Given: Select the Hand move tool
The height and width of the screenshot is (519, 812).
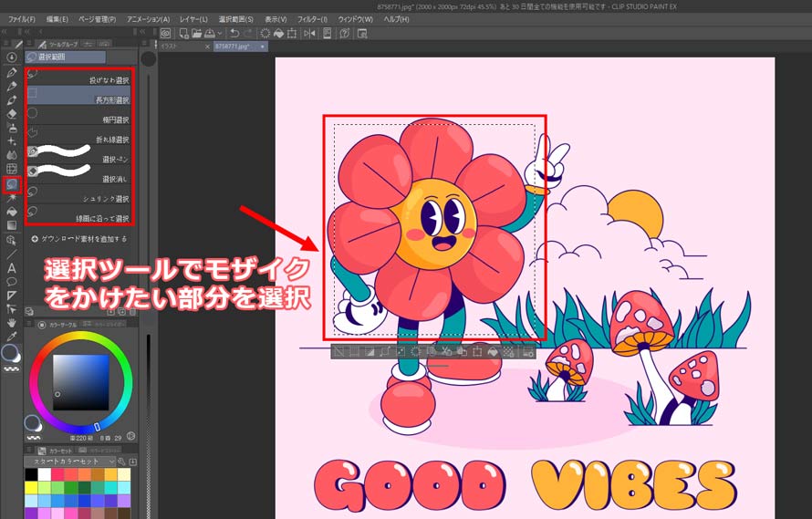Looking at the screenshot, I should (11, 322).
